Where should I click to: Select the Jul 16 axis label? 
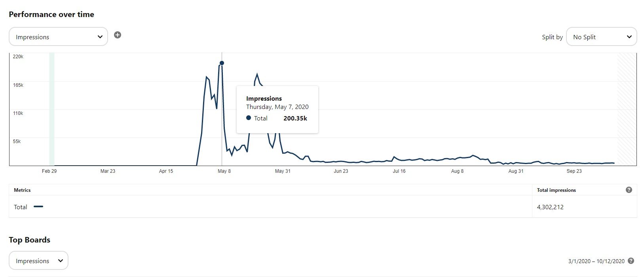399,171
